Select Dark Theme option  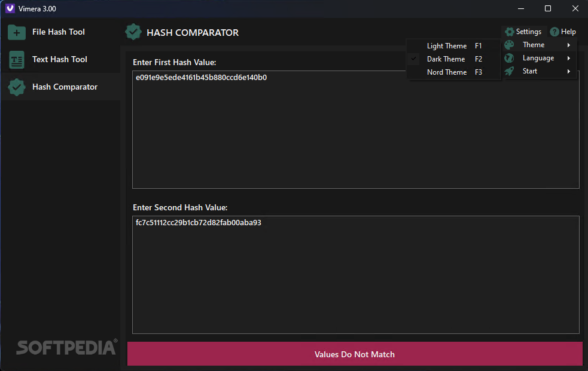click(x=454, y=59)
